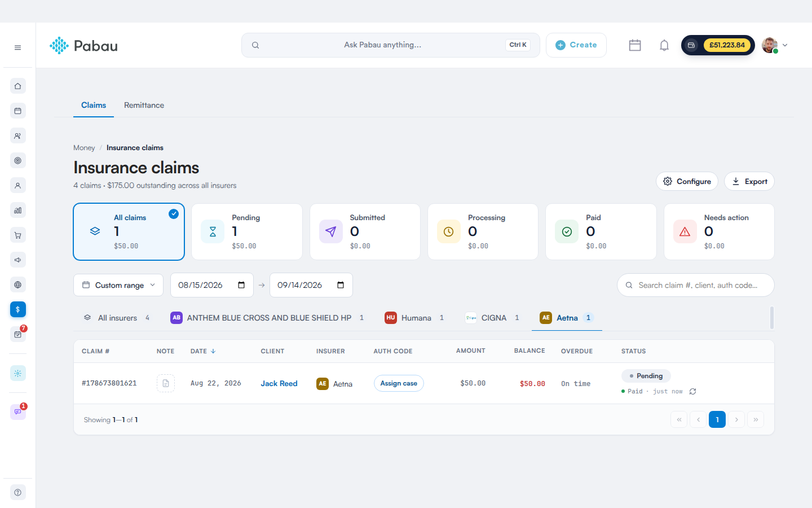This screenshot has width=812, height=508.
Task: Click the Create button
Action: (x=576, y=45)
